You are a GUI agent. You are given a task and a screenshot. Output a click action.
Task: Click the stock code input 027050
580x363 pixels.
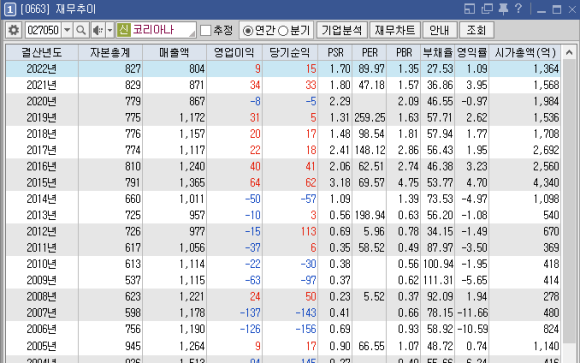[44, 30]
